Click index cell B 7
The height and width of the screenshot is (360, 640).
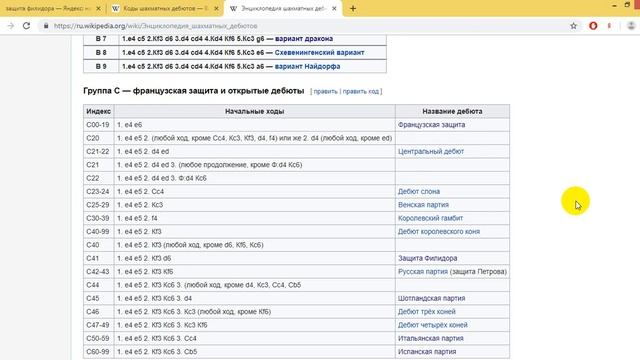click(x=101, y=39)
